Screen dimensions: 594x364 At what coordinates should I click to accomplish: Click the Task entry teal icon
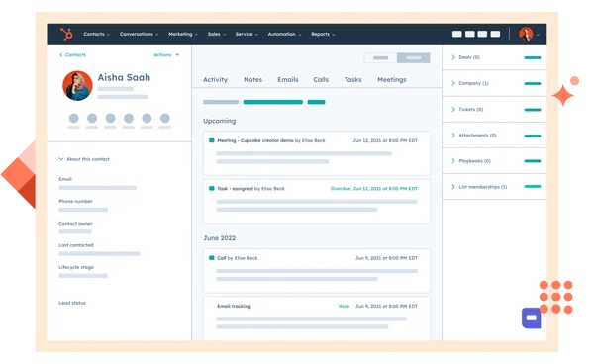pos(212,189)
